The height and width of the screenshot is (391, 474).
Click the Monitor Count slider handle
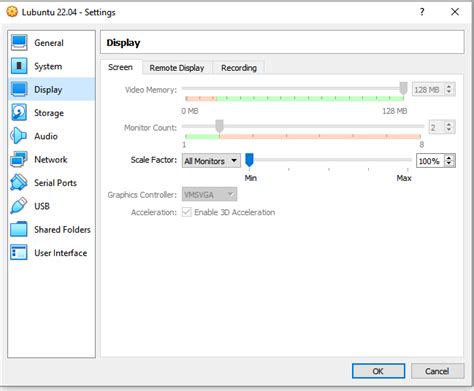(219, 126)
